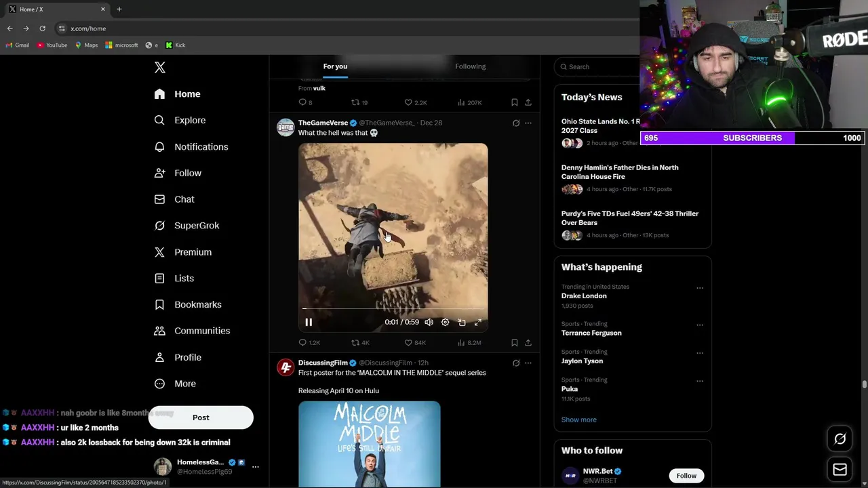Viewport: 868px width, 488px height.
Task: View top post analytics 207K
Action: pyautogui.click(x=469, y=102)
